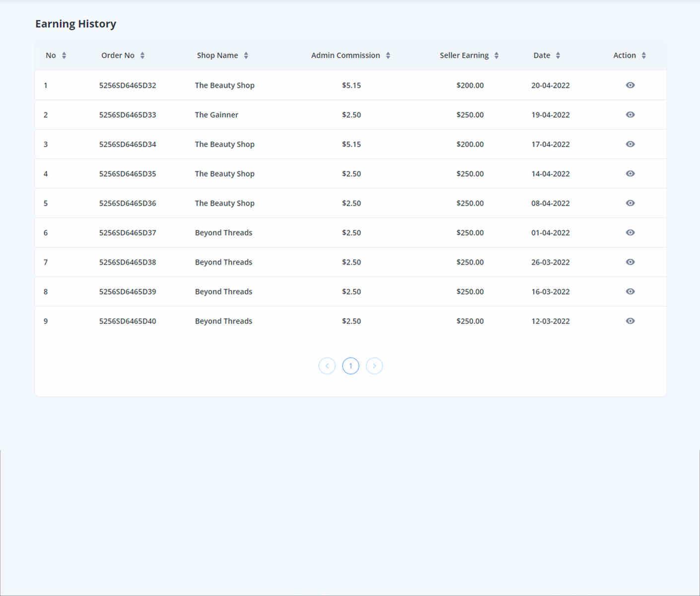View details for order 5256SD6465D32
The height and width of the screenshot is (596, 700).
tap(630, 85)
